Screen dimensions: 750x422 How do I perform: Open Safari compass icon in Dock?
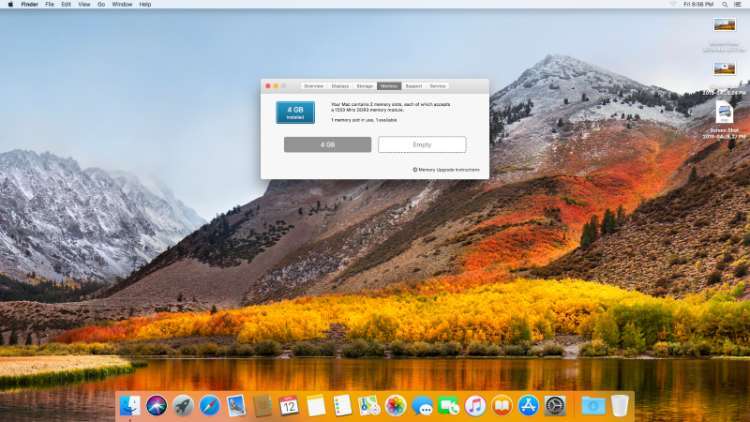209,405
